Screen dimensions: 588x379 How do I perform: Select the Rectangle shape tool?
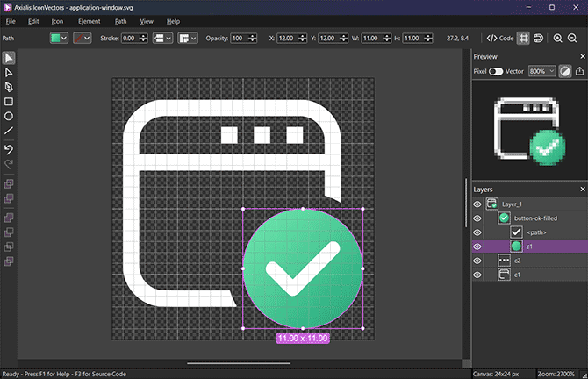(x=9, y=102)
